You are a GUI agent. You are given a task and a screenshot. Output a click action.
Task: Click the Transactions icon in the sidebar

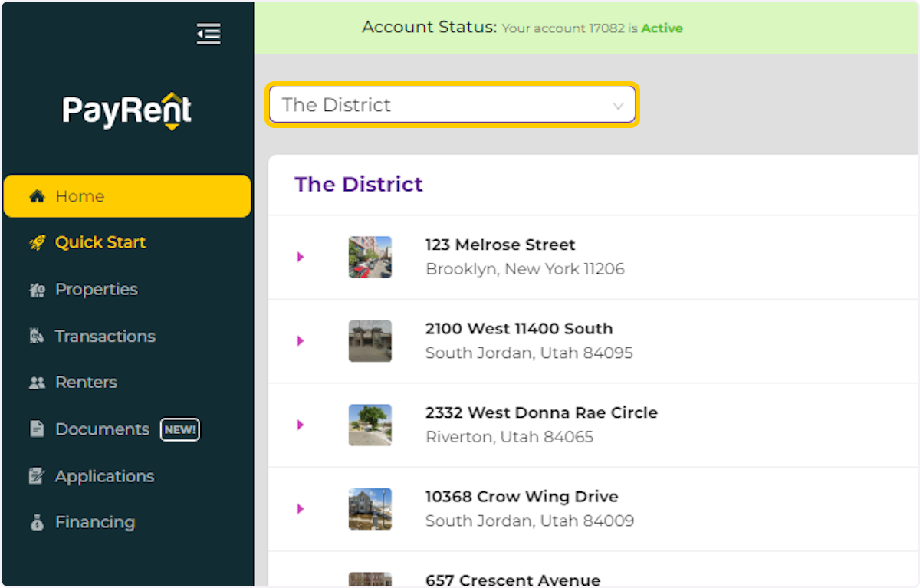pyautogui.click(x=37, y=336)
